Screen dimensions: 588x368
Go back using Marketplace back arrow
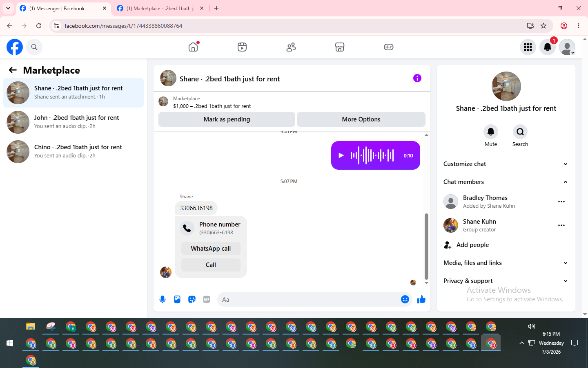(13, 70)
